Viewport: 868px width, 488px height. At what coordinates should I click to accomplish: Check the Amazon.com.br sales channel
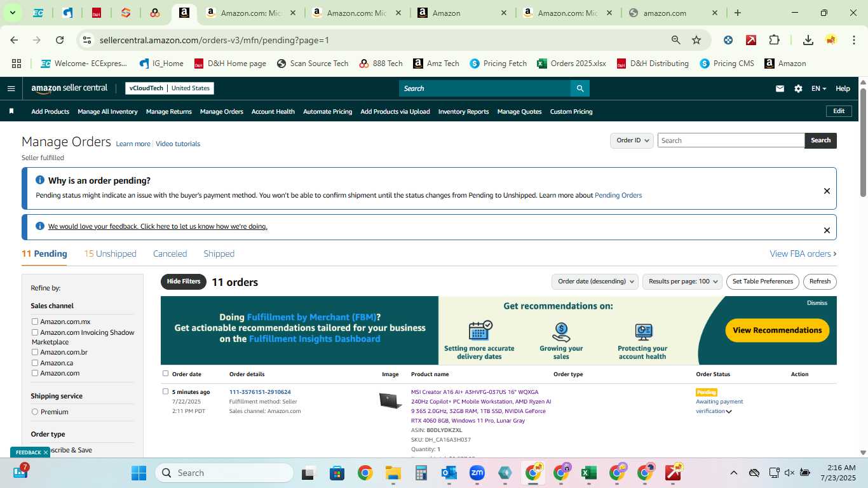[x=35, y=352]
